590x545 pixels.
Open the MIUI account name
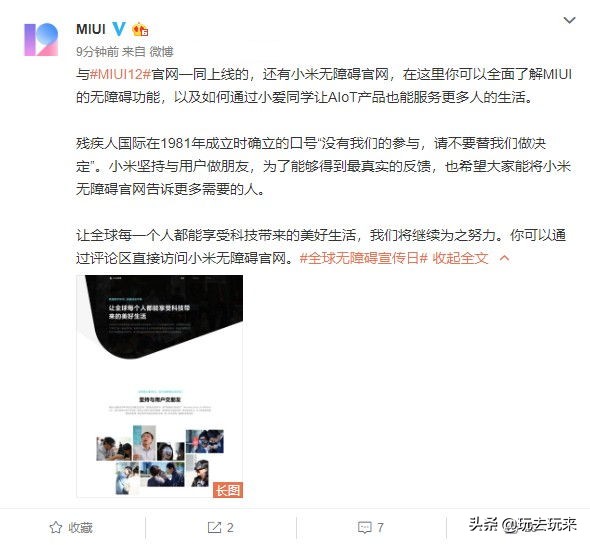pos(91,29)
